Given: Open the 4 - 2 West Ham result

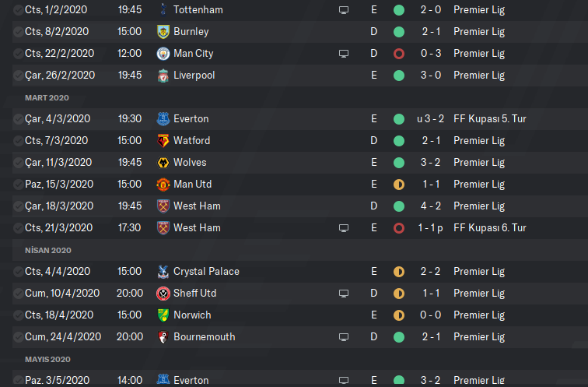Looking at the screenshot, I should click(x=431, y=206).
